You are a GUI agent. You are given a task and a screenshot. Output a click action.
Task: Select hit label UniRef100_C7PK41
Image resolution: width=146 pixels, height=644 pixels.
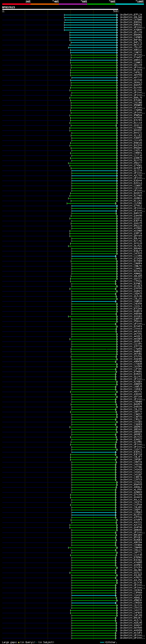point(131,281)
